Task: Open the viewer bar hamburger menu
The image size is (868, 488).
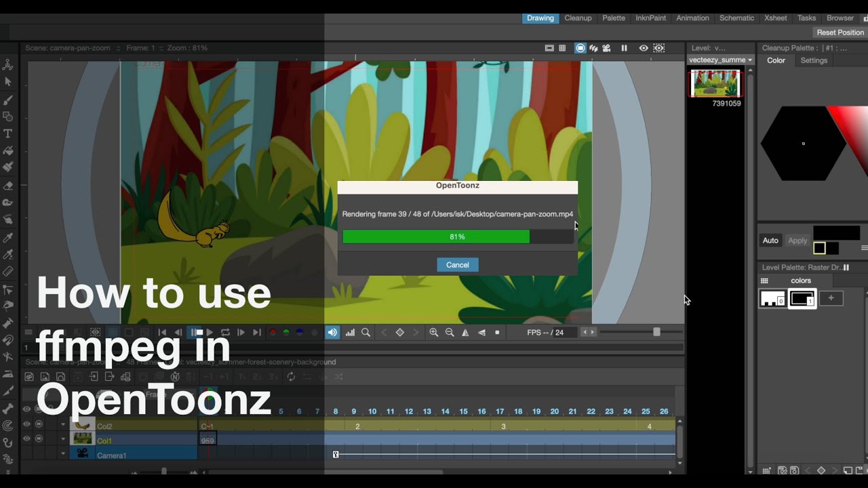Action: (x=28, y=332)
